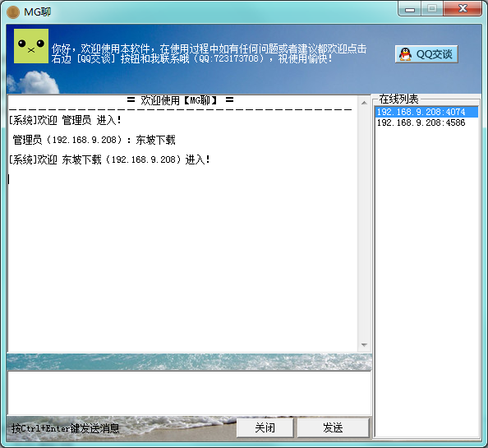Minimize the MG聊 window
This screenshot has width=488, height=448.
pos(410,9)
